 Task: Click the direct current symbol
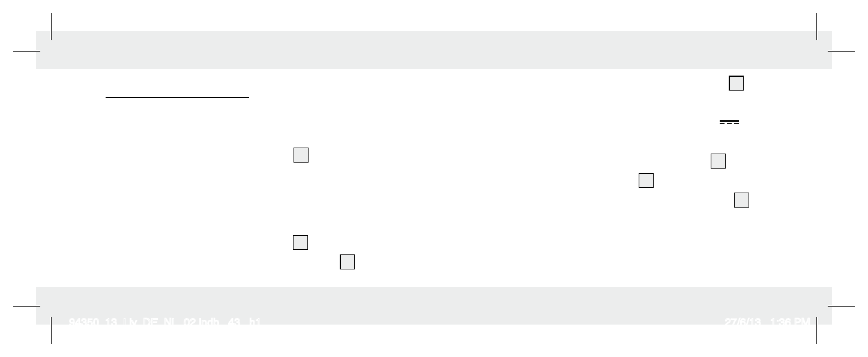(729, 122)
